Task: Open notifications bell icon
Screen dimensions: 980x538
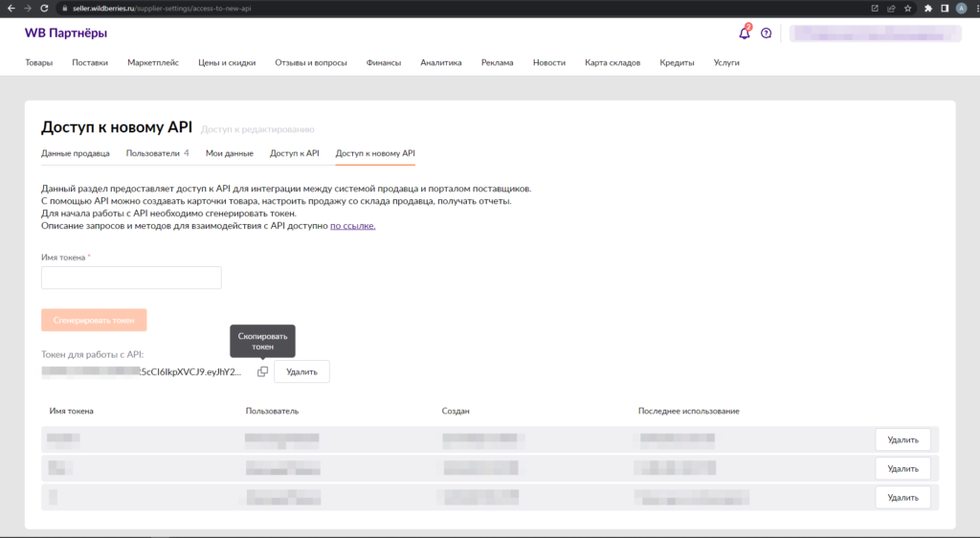Action: (x=745, y=34)
